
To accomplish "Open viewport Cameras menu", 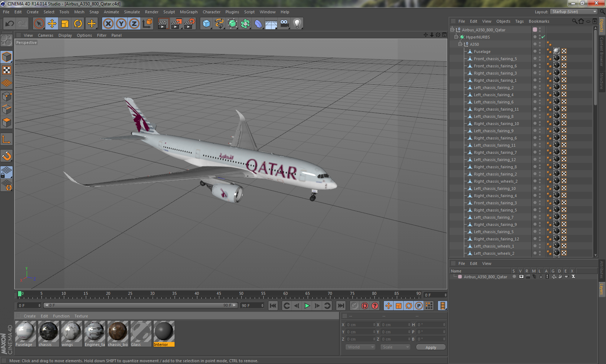I will click(x=45, y=35).
